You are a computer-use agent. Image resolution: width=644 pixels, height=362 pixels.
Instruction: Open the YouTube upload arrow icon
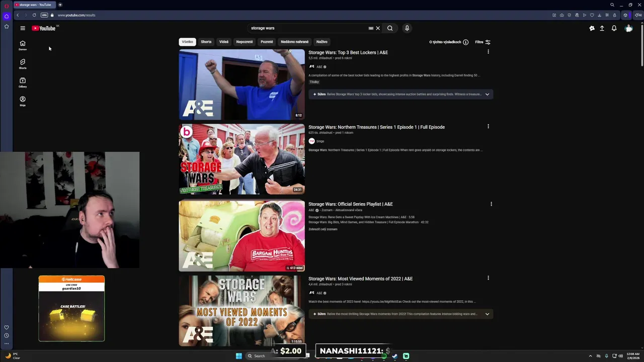pyautogui.click(x=602, y=28)
